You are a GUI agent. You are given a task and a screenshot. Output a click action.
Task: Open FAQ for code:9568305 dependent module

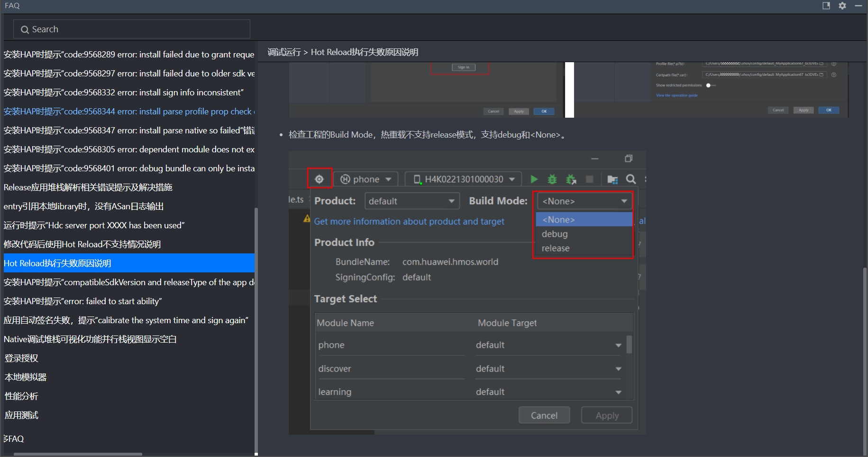coord(129,149)
